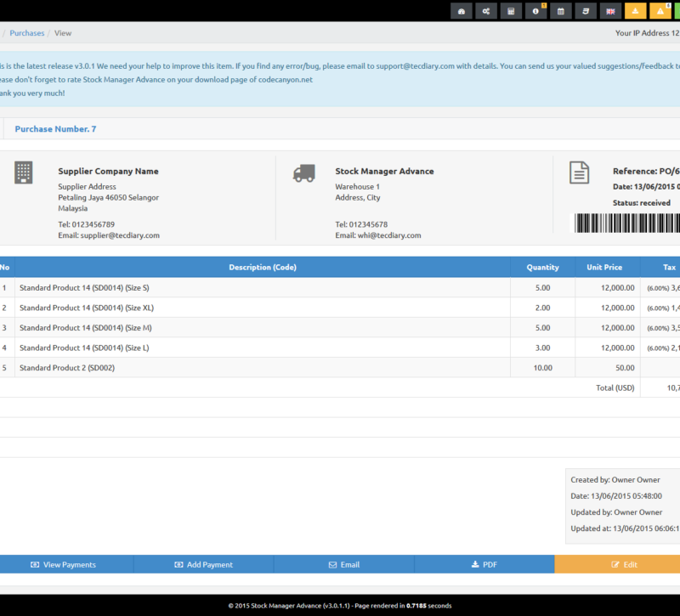The image size is (680, 616).
Task: Click the purchase barcode image
Action: pos(627,223)
